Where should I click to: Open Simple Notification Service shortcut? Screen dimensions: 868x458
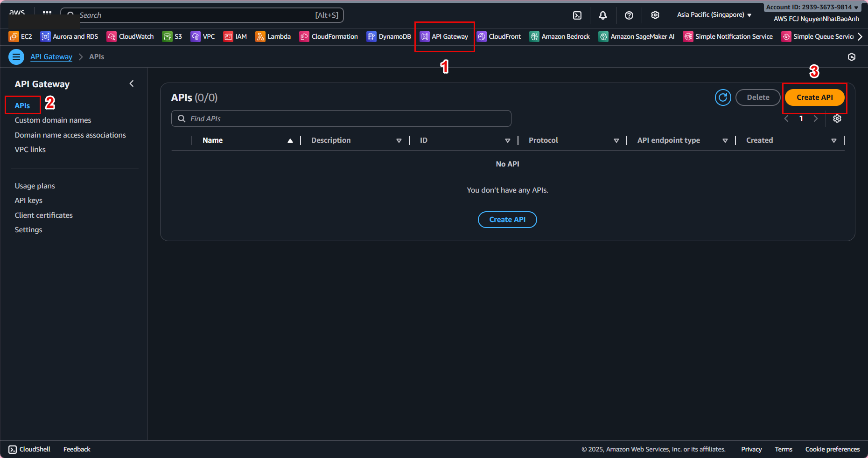point(728,36)
